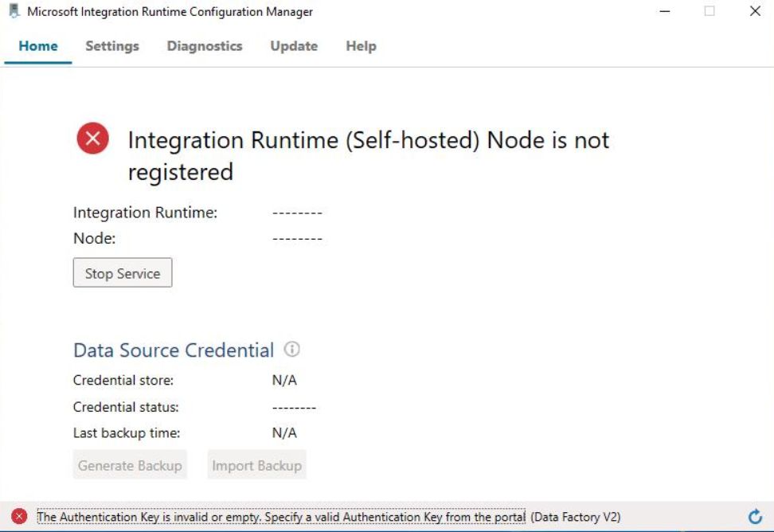The image size is (774, 532).
Task: Open the Home tab
Action: click(38, 46)
